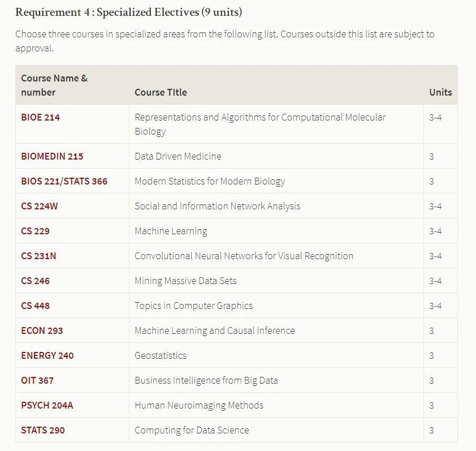The height and width of the screenshot is (451, 476).
Task: Open the CS 448 course link
Action: coord(35,306)
